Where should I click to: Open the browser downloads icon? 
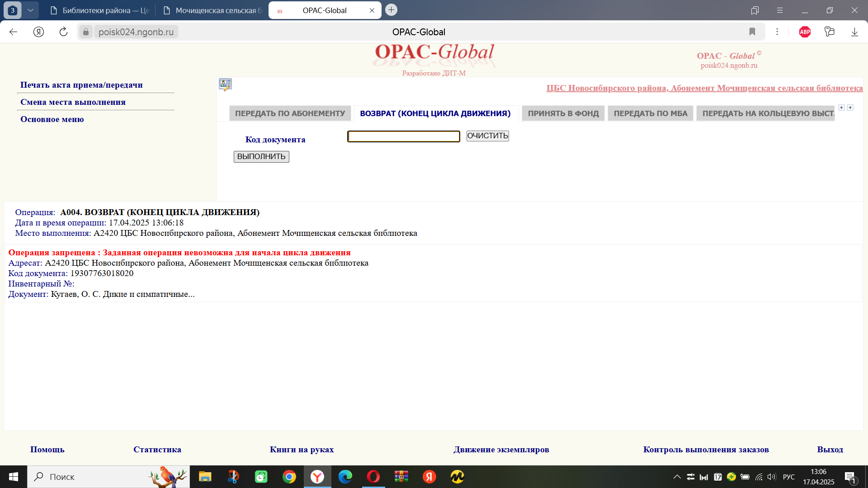click(854, 32)
